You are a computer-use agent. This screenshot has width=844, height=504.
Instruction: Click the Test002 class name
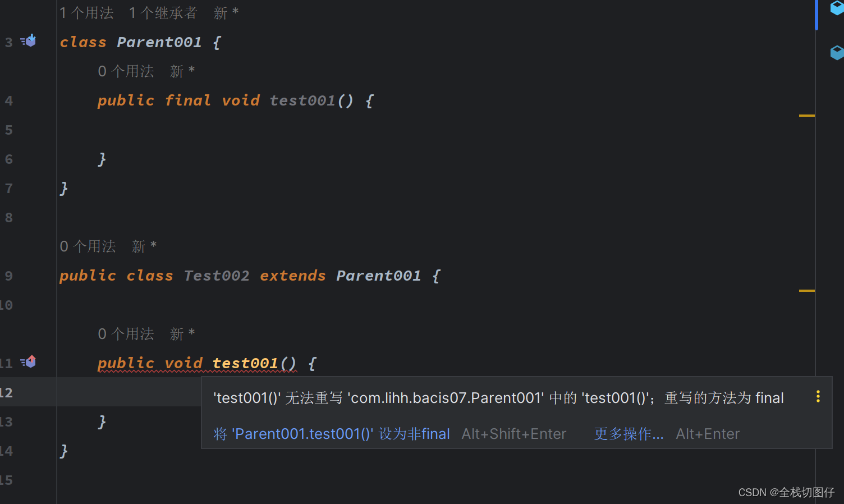click(x=216, y=276)
